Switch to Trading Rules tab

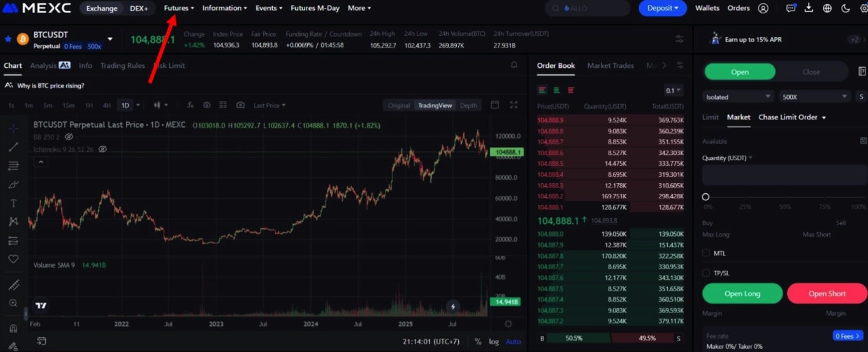(x=122, y=65)
